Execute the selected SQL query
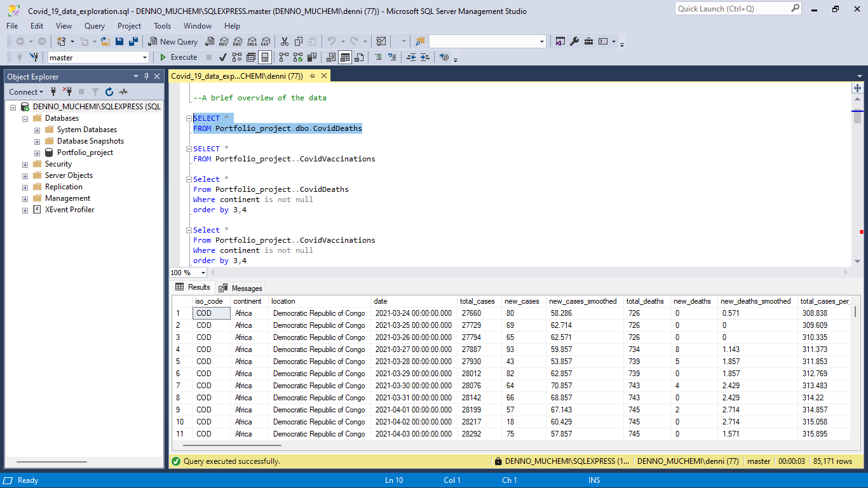Screen dimensions: 868x488 click(178, 57)
